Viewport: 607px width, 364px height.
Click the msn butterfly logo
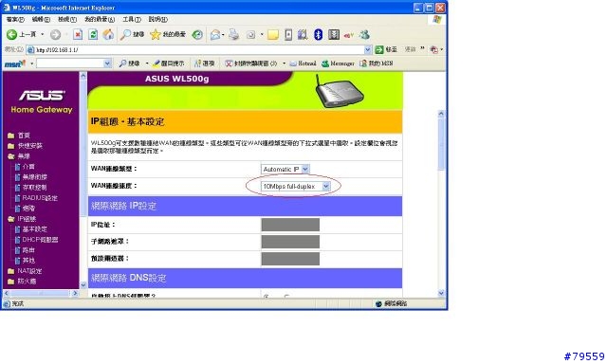pyautogui.click(x=15, y=64)
